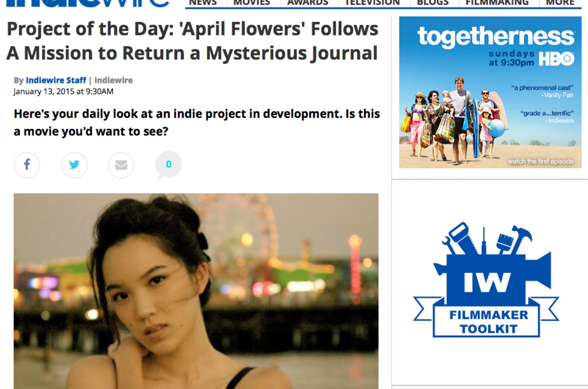Image resolution: width=588 pixels, height=389 pixels.
Task: Click gray Indiewire byline source text
Action: 114,80
